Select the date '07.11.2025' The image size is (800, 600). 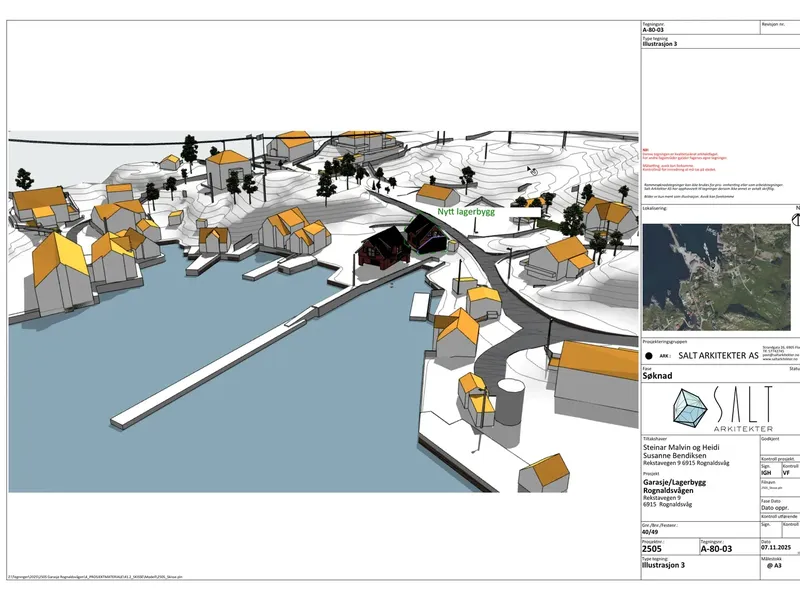click(776, 547)
